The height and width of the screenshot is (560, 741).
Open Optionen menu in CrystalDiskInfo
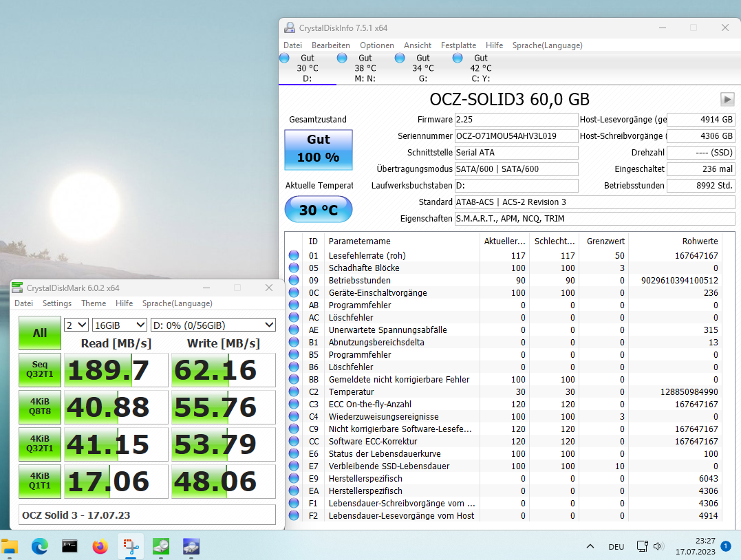376,45
